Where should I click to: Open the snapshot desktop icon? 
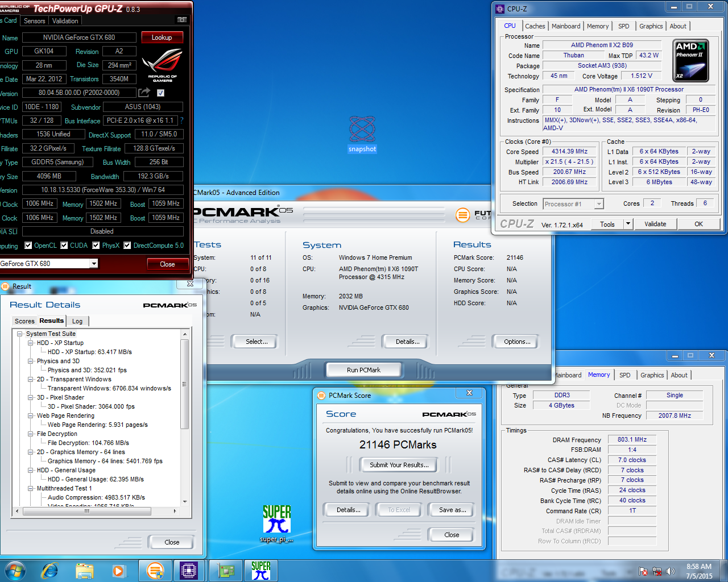(362, 135)
